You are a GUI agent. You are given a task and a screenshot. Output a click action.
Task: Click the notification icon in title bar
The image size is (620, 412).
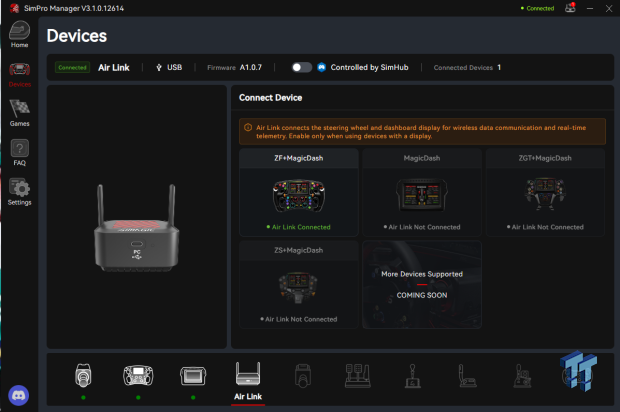(x=570, y=8)
